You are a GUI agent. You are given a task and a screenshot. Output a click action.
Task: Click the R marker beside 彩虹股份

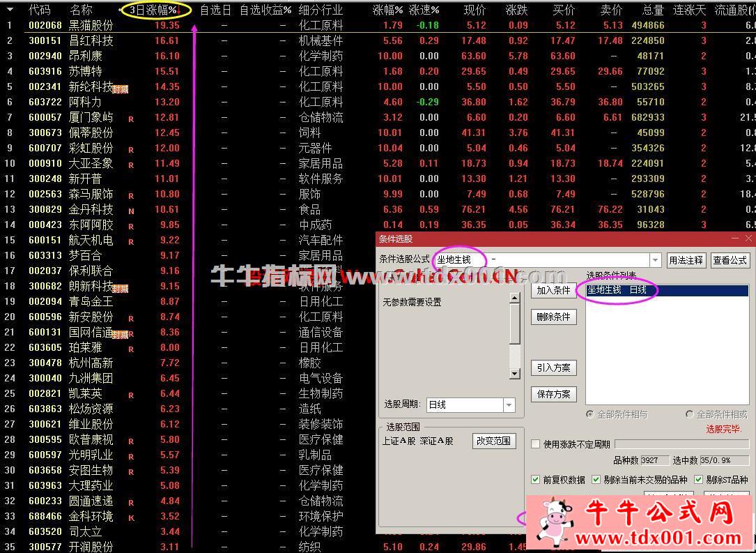point(131,150)
